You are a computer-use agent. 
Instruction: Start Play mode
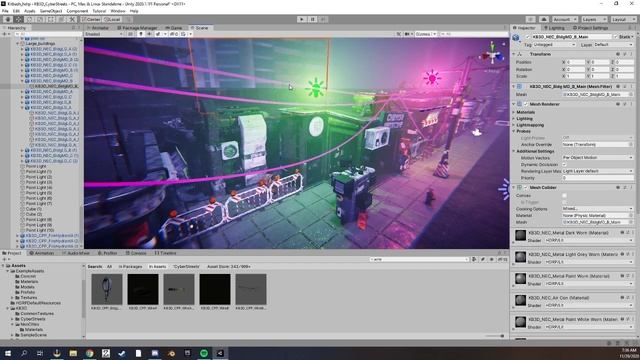tap(302, 19)
